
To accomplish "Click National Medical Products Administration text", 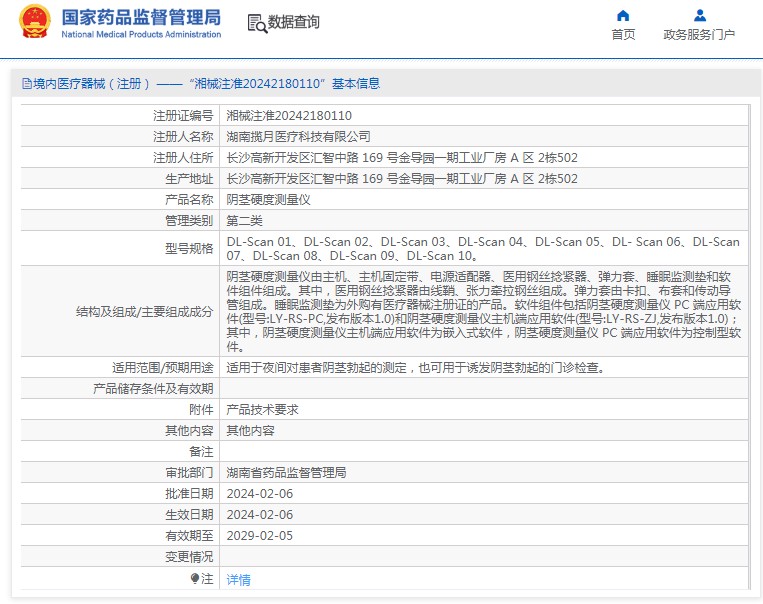I will click(x=141, y=34).
